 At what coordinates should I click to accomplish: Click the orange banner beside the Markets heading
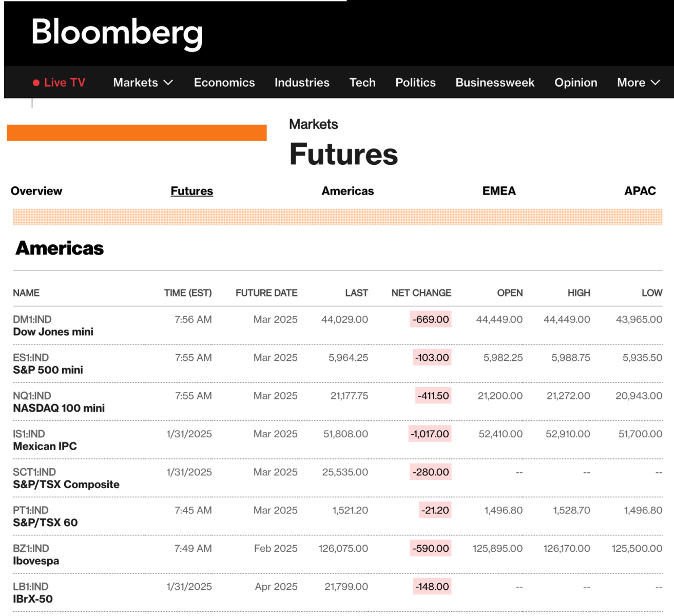(x=137, y=132)
